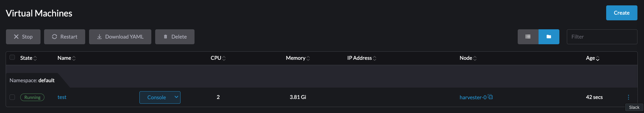Image resolution: width=644 pixels, height=113 pixels.
Task: Select the Namespace: default group tab
Action: coord(32,80)
